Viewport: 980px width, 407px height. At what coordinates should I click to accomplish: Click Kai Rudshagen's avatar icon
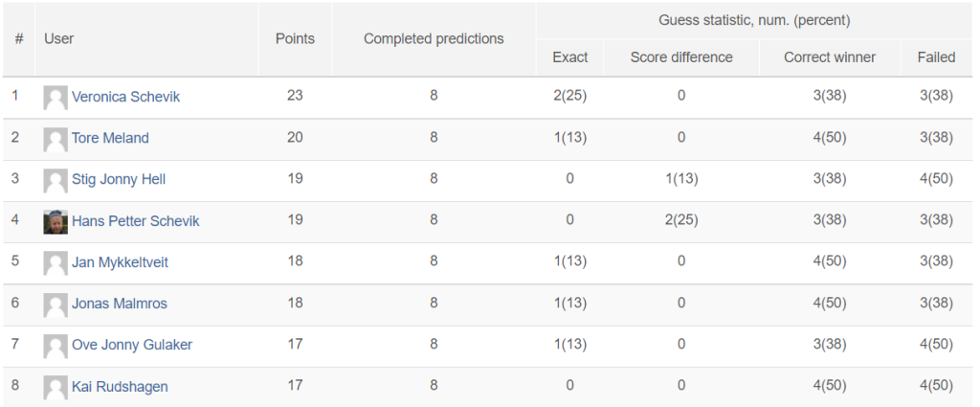(56, 387)
